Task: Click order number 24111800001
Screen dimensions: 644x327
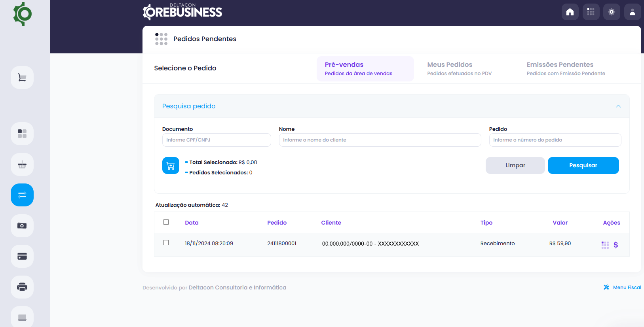Action: coord(282,244)
